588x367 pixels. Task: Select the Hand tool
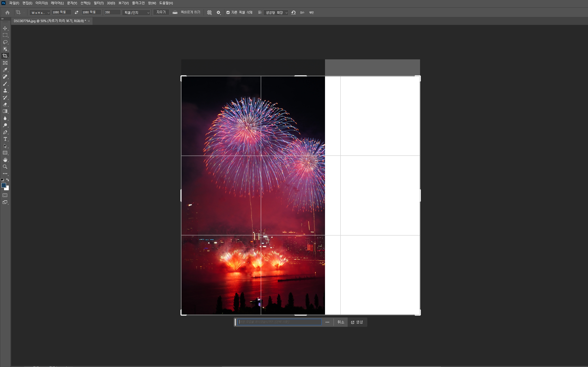point(5,160)
